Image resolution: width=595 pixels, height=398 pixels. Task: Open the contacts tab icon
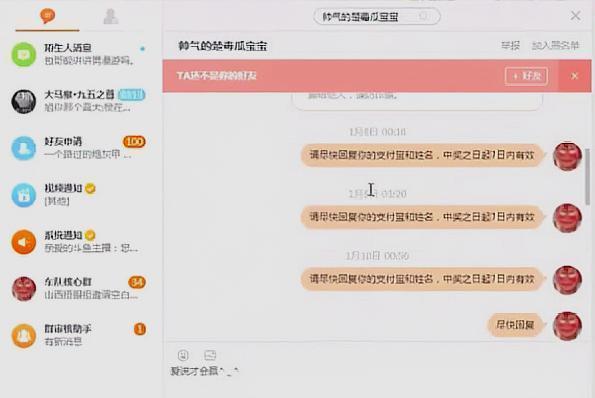point(111,16)
